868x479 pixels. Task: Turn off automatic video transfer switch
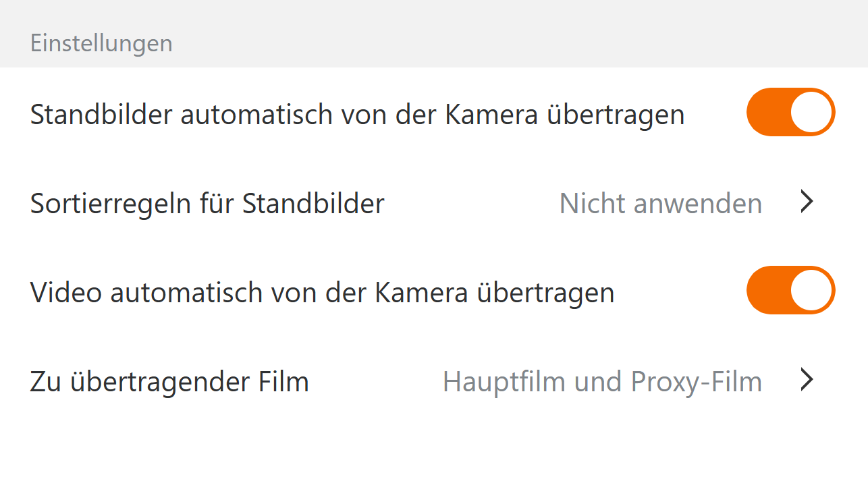(790, 290)
